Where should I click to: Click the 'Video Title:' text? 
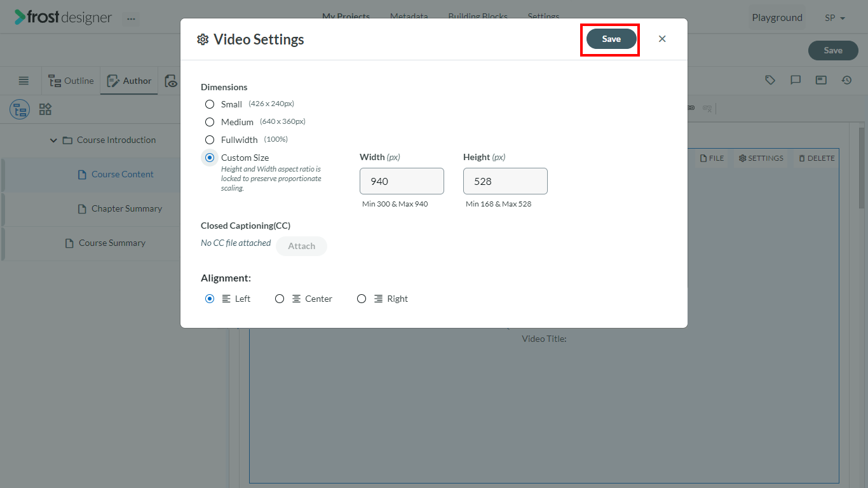tap(544, 339)
